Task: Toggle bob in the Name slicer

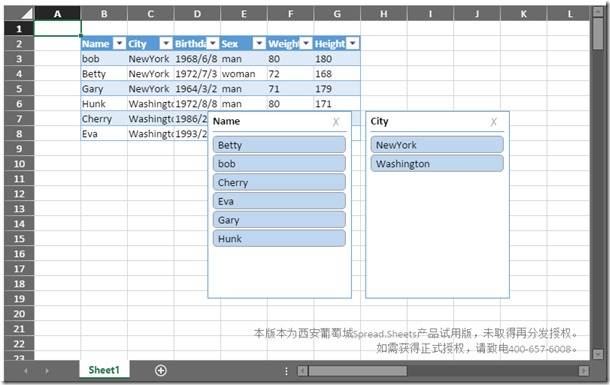Action: click(x=279, y=164)
